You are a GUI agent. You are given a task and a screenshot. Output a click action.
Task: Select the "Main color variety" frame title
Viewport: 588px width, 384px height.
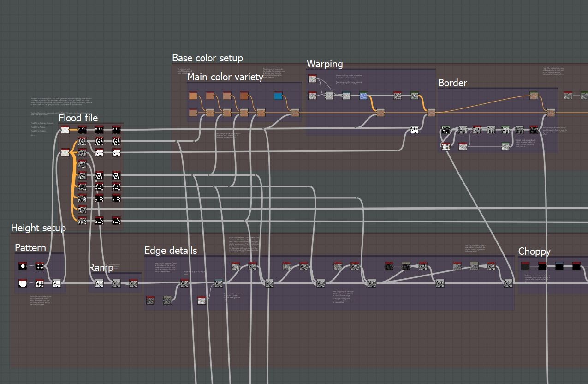point(225,77)
